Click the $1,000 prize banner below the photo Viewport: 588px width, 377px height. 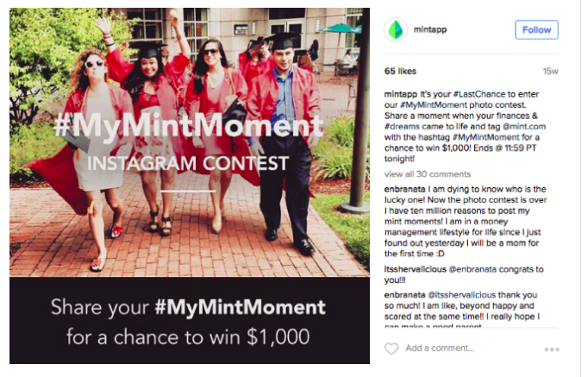tap(190, 317)
